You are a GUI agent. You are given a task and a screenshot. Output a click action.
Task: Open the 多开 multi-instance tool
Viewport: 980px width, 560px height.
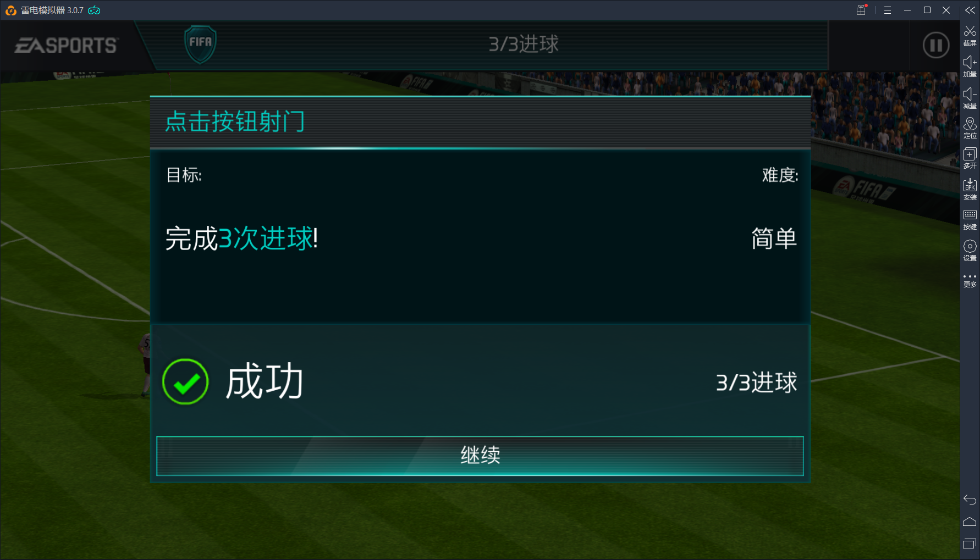pyautogui.click(x=970, y=158)
